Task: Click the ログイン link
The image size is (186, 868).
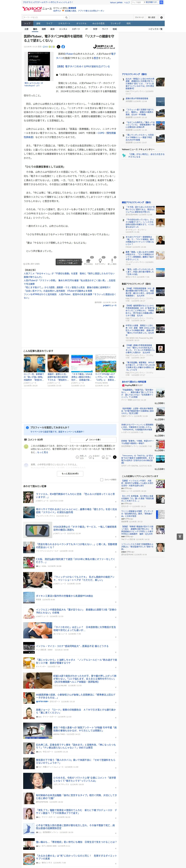Action: pos(57,11)
